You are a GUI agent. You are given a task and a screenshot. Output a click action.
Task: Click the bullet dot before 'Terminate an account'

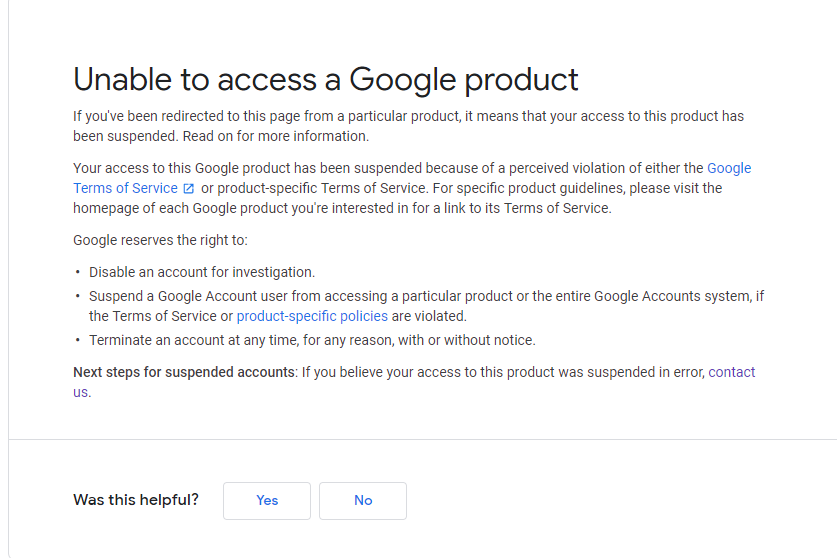click(x=78, y=340)
